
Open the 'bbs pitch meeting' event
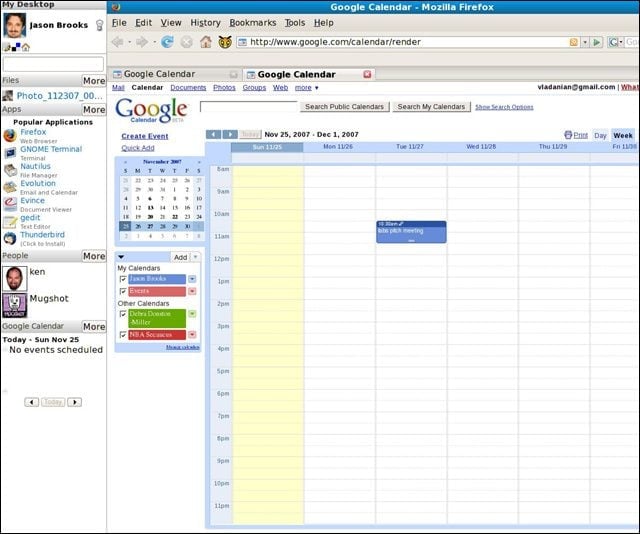pyautogui.click(x=411, y=232)
